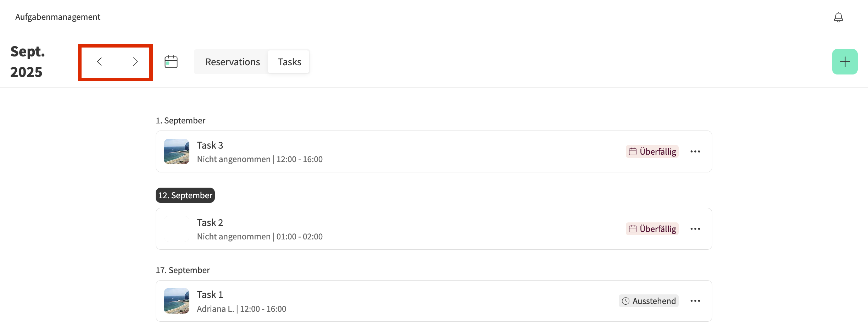Open Task 3 beach thumbnail image
This screenshot has height=332, width=868.
pyautogui.click(x=177, y=151)
